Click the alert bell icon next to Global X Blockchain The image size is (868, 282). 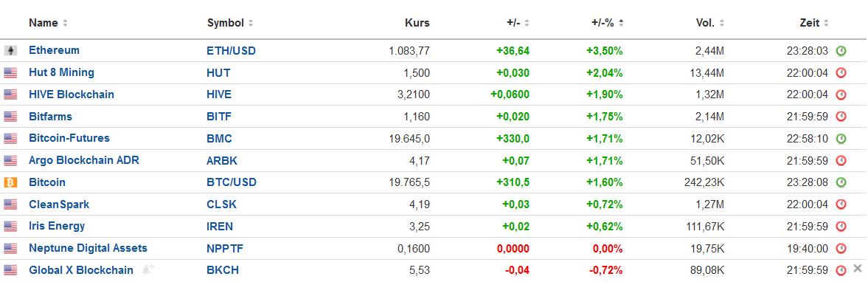[x=147, y=269]
